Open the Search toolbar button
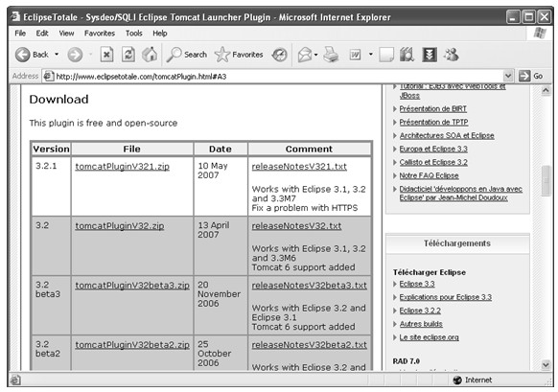Viewport: 558px width, 392px height. click(x=187, y=55)
